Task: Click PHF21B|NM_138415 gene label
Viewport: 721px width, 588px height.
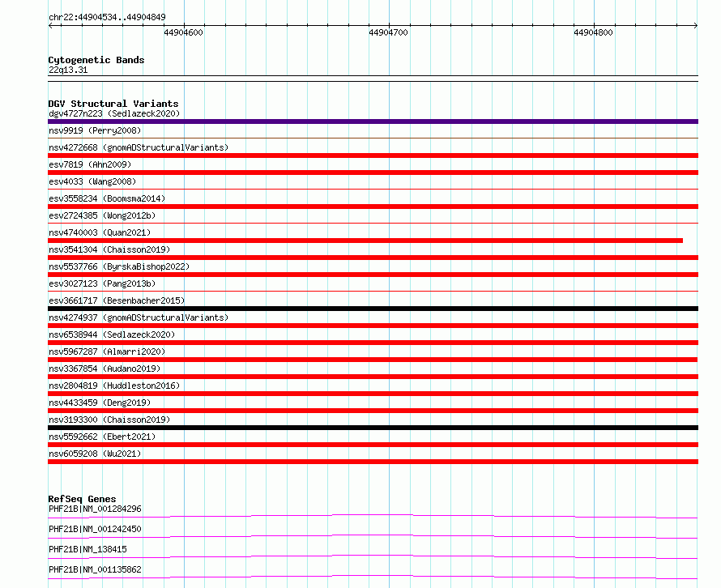Action: (87, 549)
